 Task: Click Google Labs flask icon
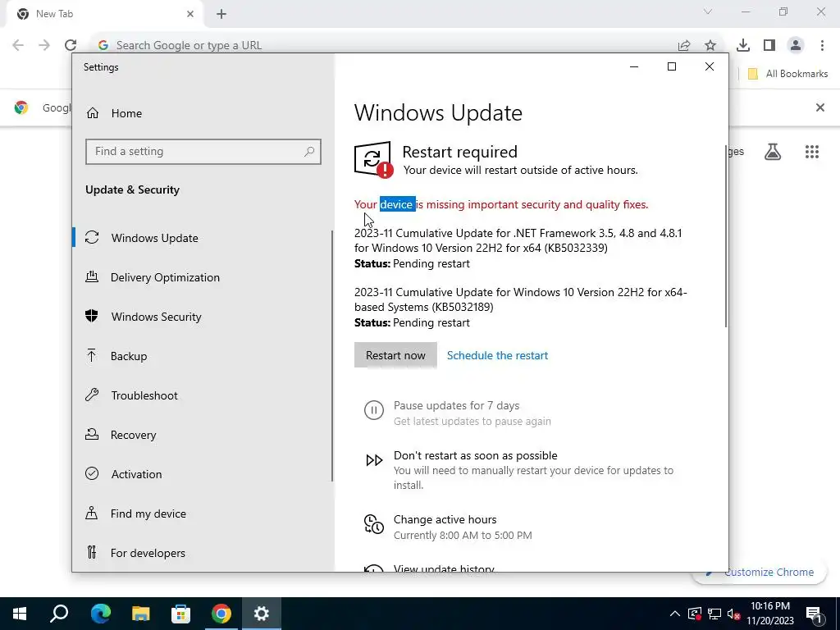[773, 152]
